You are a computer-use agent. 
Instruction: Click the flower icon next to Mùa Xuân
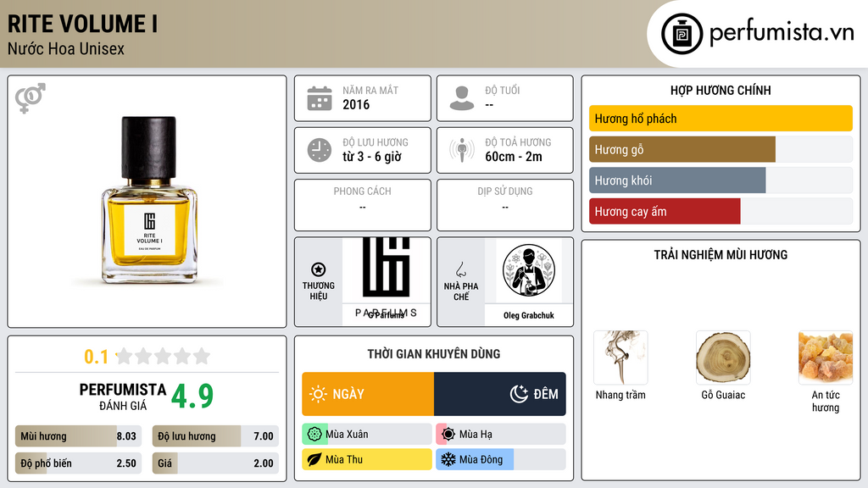[x=314, y=435]
